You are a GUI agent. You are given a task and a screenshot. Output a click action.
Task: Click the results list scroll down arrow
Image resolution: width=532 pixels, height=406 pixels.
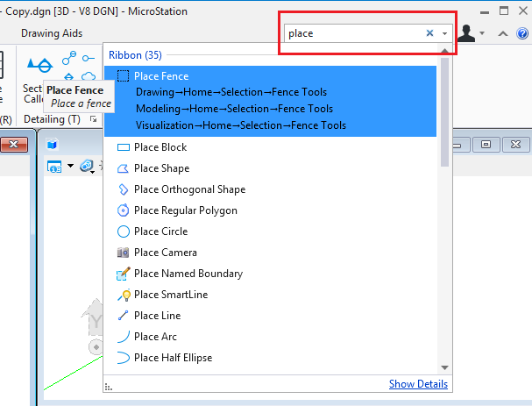click(x=444, y=367)
